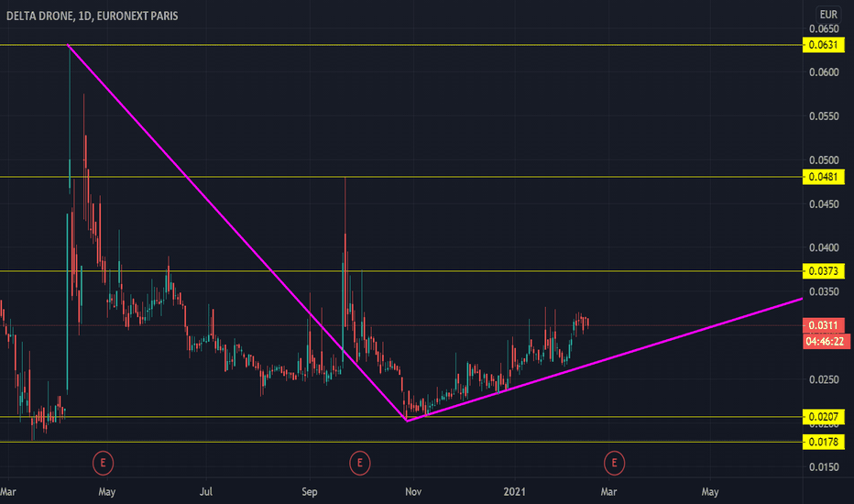Click the February 2021 earnings E marker

(614, 463)
